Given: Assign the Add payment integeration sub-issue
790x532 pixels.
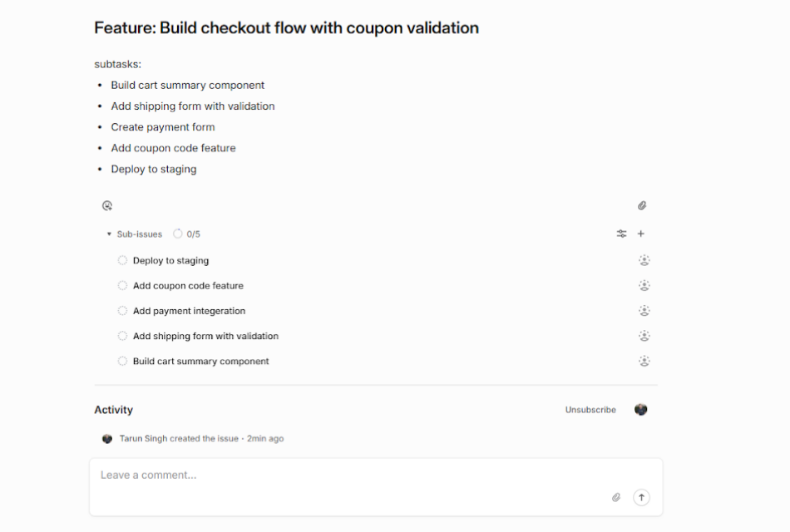Looking at the screenshot, I should tap(644, 311).
